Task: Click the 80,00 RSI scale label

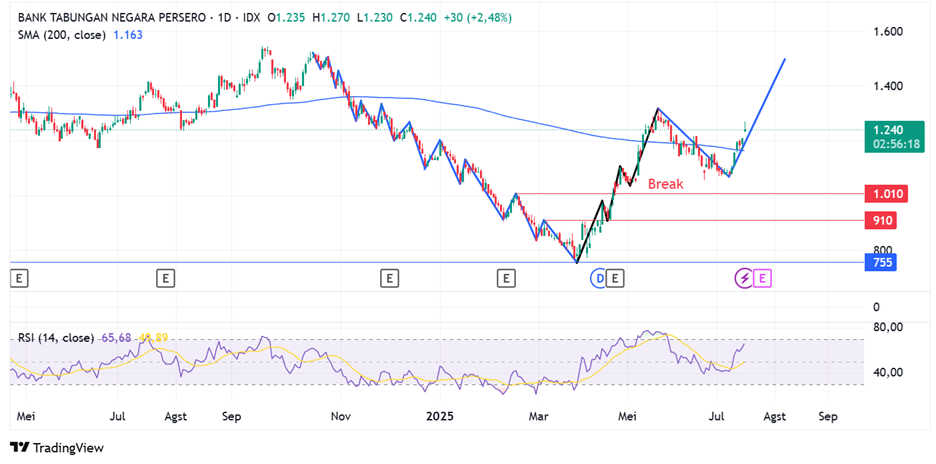Action: click(x=890, y=327)
